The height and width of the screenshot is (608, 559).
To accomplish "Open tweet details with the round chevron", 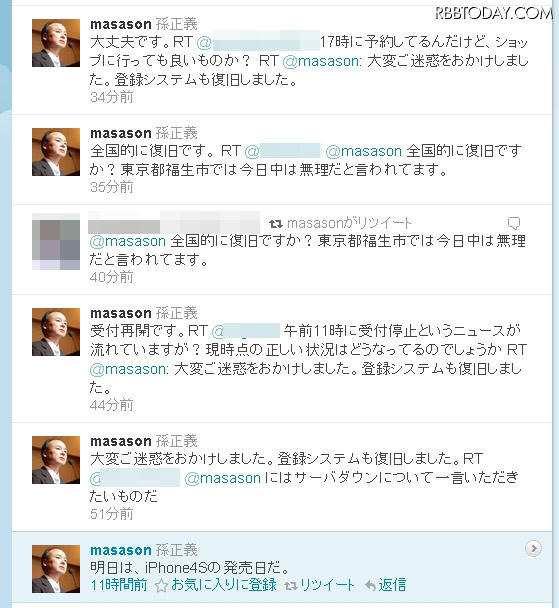I will coord(533,548).
